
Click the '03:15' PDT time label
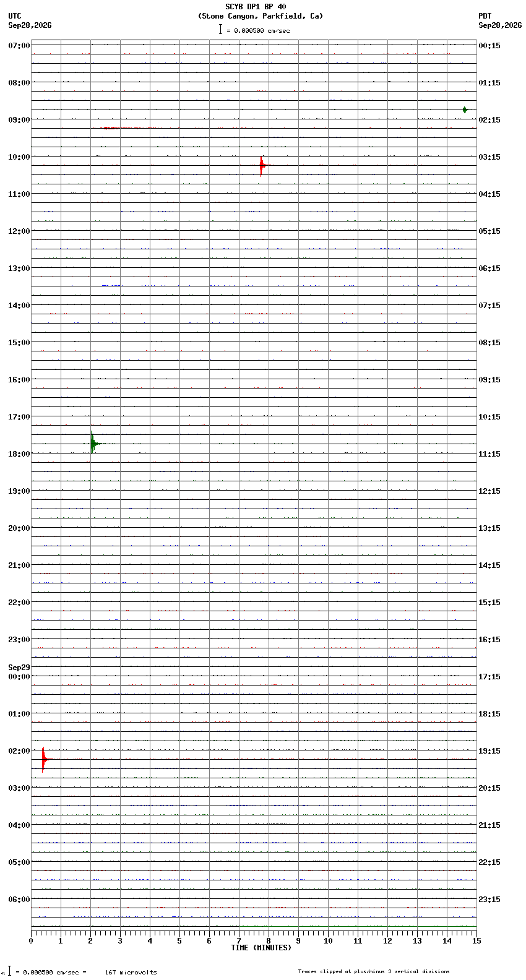pyautogui.click(x=489, y=157)
